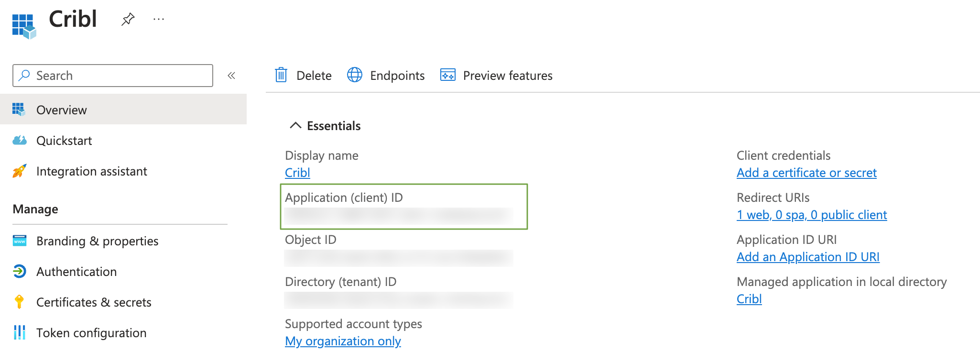Image resolution: width=980 pixels, height=352 pixels.
Task: Open the Cribl display name link
Action: coord(297,173)
